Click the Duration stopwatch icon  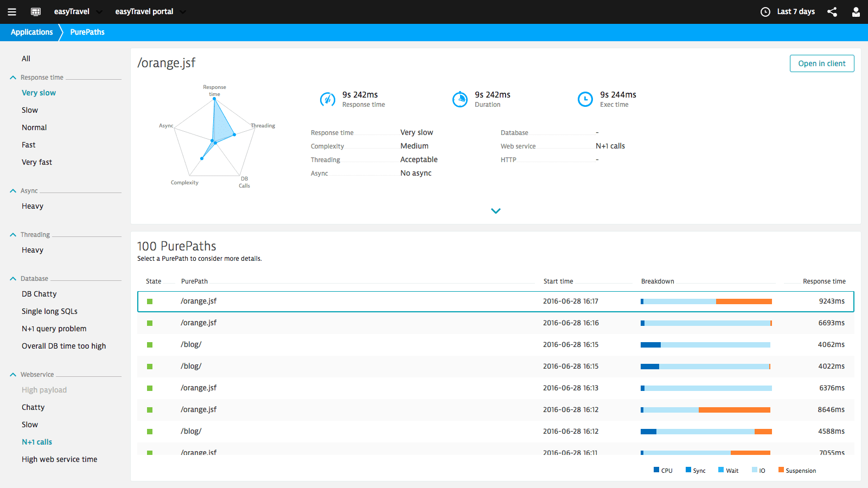click(x=460, y=99)
